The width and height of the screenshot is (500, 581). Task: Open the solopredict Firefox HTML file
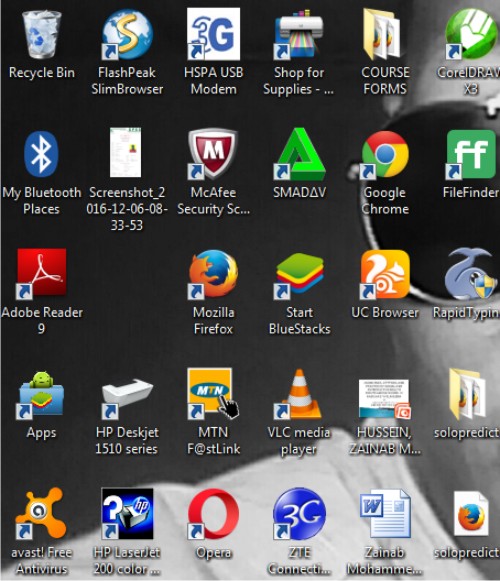471,514
